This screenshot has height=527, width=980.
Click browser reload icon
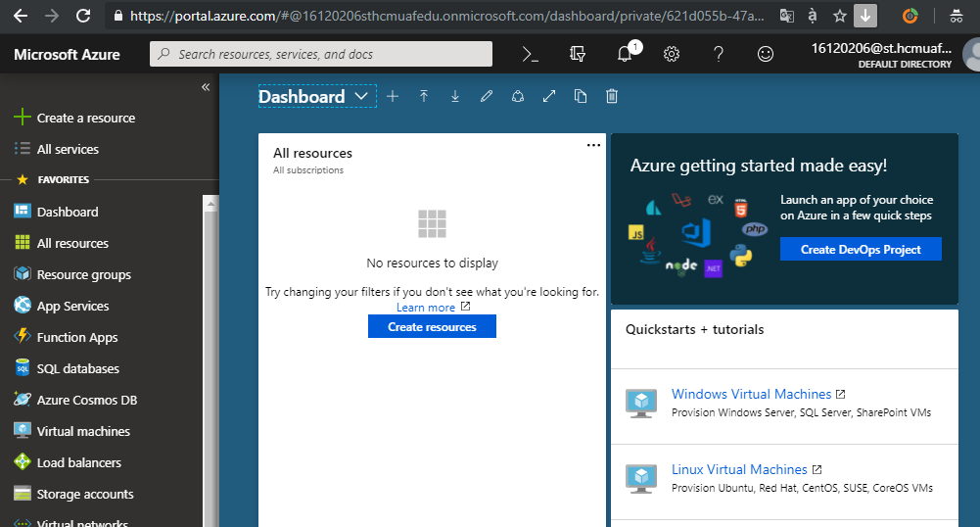coord(83,16)
